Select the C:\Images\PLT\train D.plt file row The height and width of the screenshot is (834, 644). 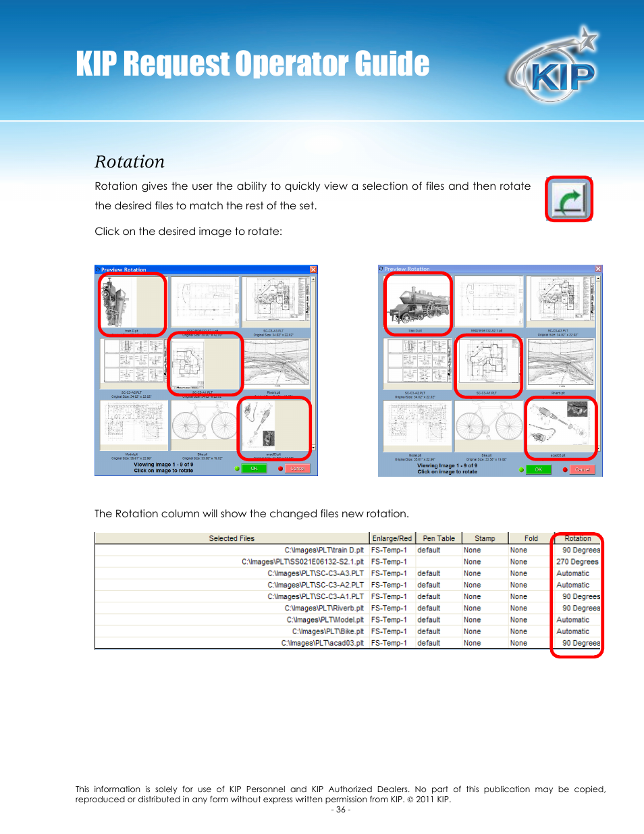click(x=348, y=550)
